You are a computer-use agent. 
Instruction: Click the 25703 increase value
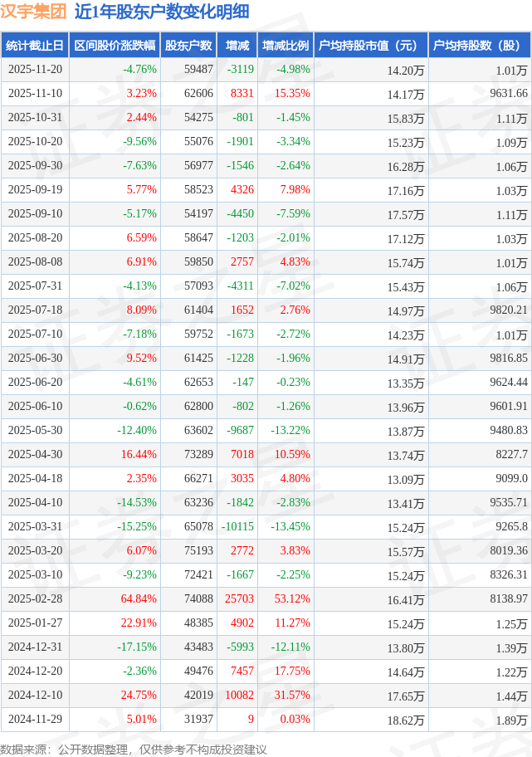coord(239,598)
